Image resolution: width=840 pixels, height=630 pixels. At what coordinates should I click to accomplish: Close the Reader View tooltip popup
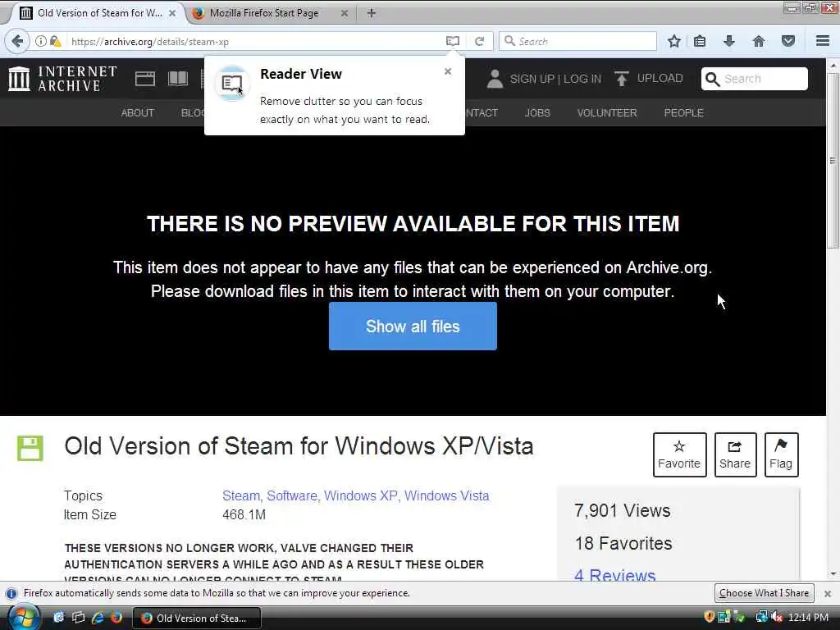point(448,71)
